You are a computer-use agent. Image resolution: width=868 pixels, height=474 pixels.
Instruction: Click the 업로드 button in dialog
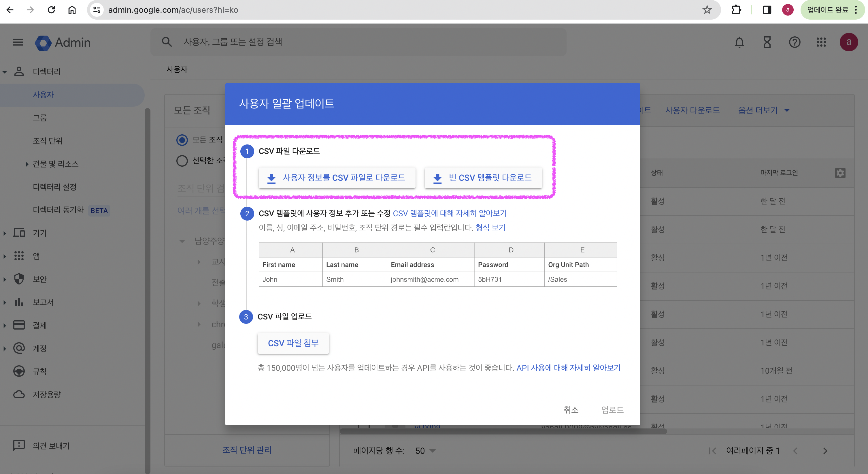(612, 410)
